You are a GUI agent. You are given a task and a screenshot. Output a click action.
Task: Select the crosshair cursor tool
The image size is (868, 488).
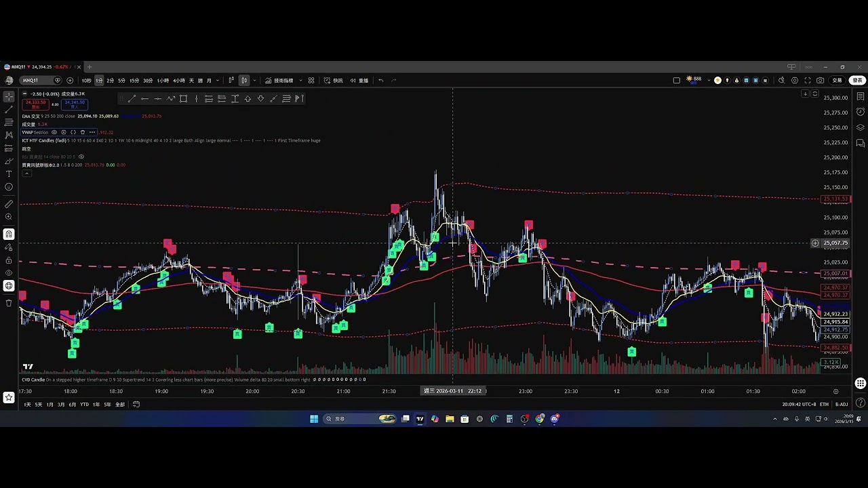click(9, 97)
